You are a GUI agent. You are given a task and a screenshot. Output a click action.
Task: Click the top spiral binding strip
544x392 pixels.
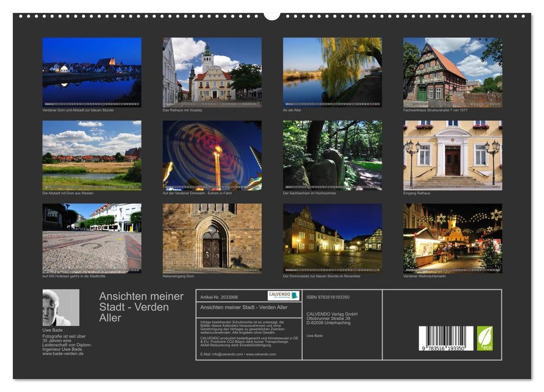click(272, 17)
